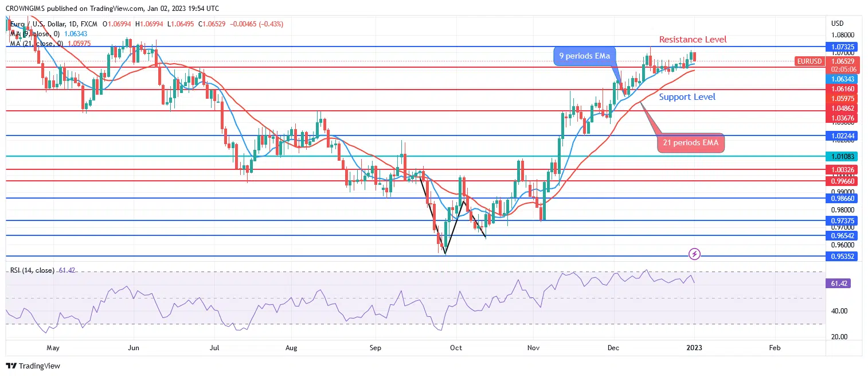This screenshot has height=376, width=868.
Task: Click the TradingView logo in the footer
Action: tap(33, 366)
